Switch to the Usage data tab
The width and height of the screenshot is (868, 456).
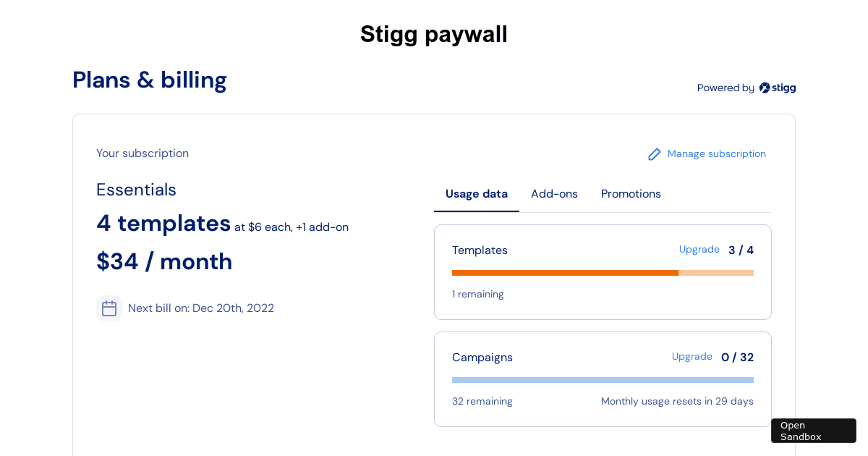click(477, 194)
